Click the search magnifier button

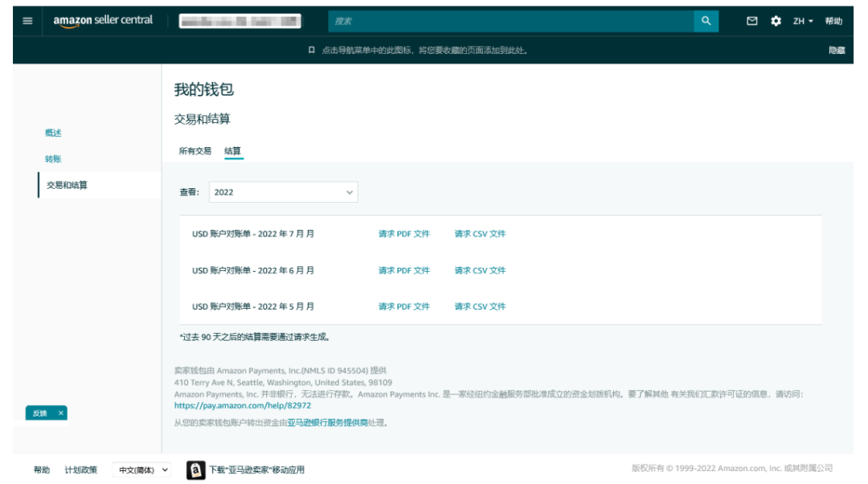tap(706, 21)
